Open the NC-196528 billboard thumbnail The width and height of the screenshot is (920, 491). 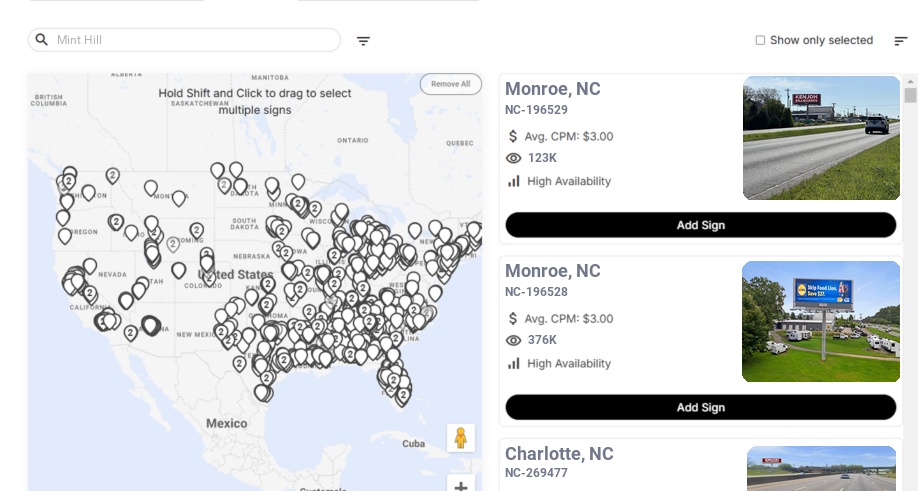point(821,321)
